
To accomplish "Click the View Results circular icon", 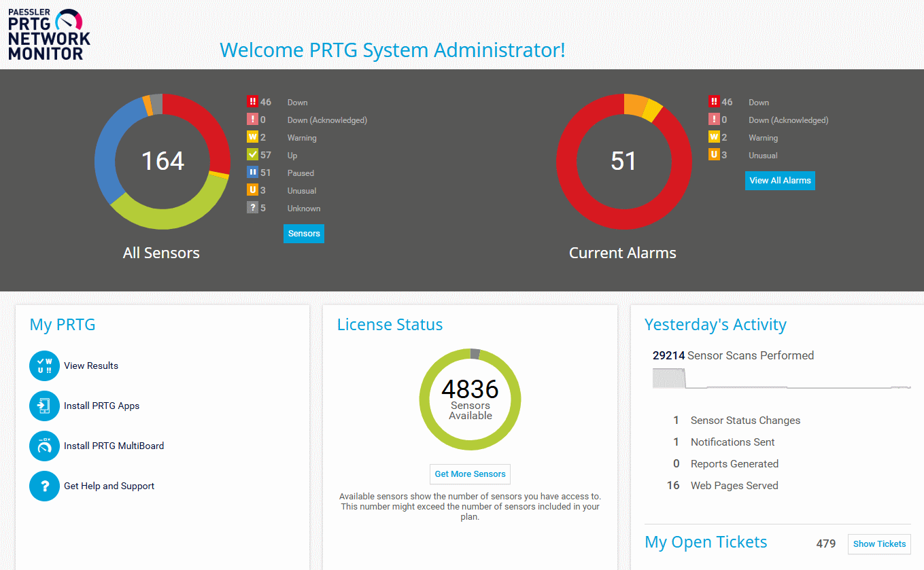I will click(45, 366).
